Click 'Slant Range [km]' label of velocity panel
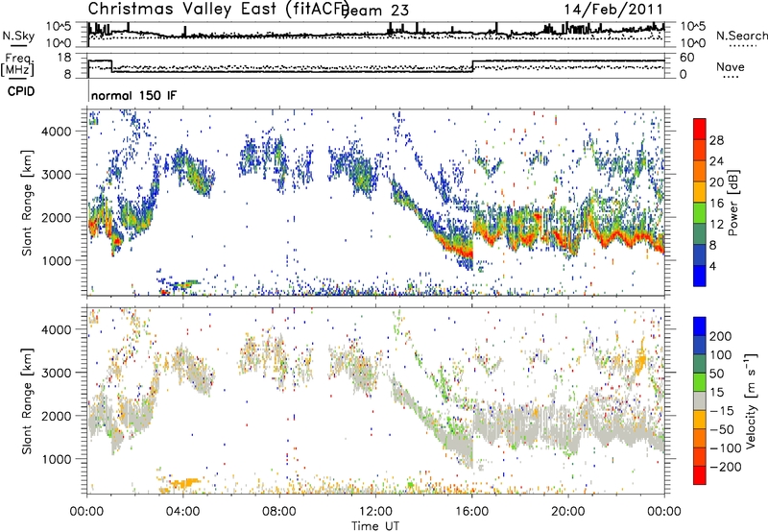This screenshot has height=532, width=768. (28, 400)
